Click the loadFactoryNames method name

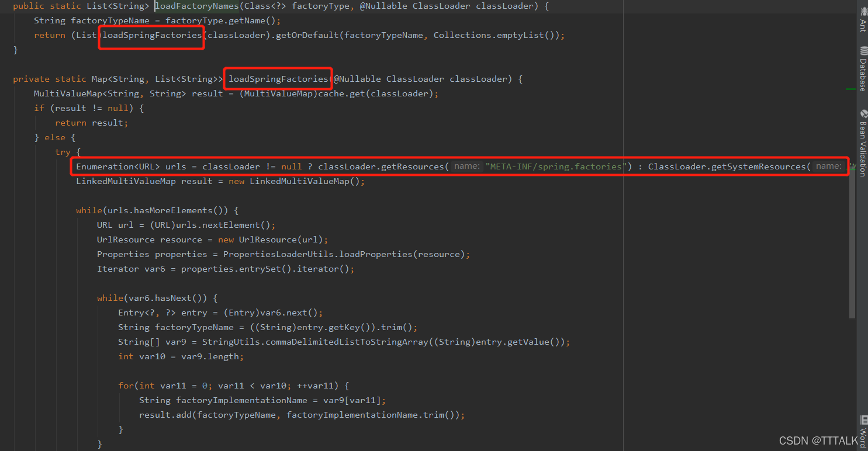click(196, 6)
